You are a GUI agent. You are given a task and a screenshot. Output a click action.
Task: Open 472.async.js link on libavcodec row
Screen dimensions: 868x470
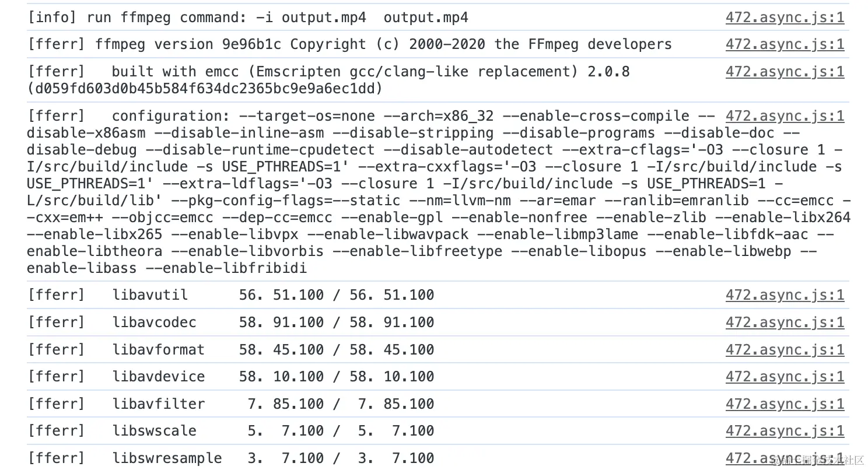[785, 322]
